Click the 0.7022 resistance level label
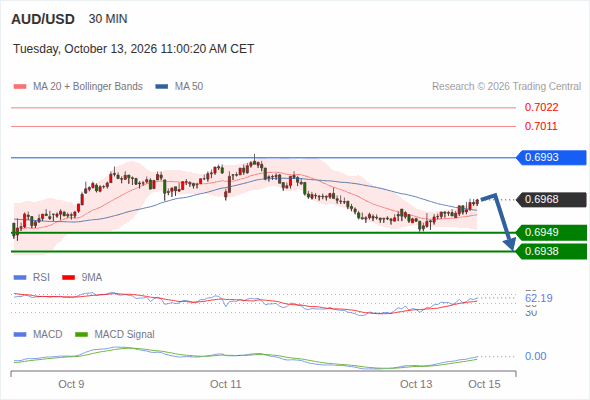This screenshot has height=400, width=590. 541,107
